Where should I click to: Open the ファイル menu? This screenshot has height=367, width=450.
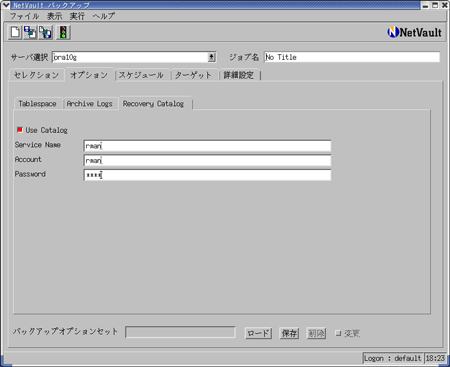coord(24,16)
